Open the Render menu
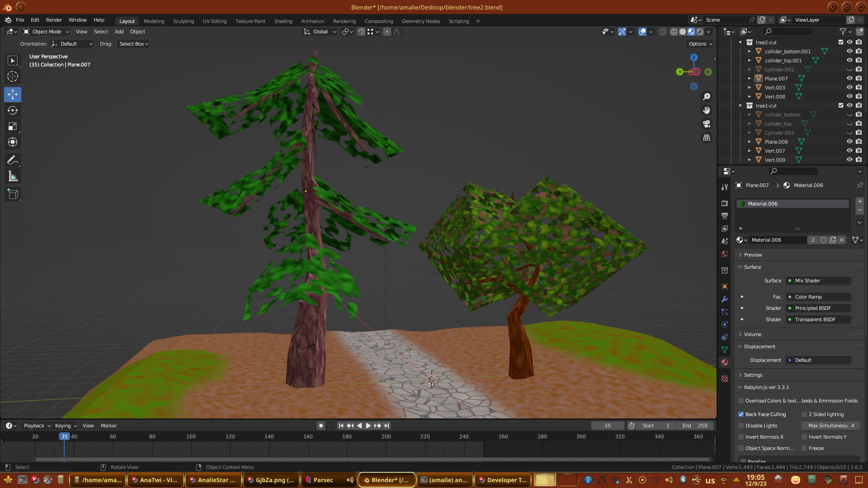The image size is (868, 488). [x=54, y=20]
